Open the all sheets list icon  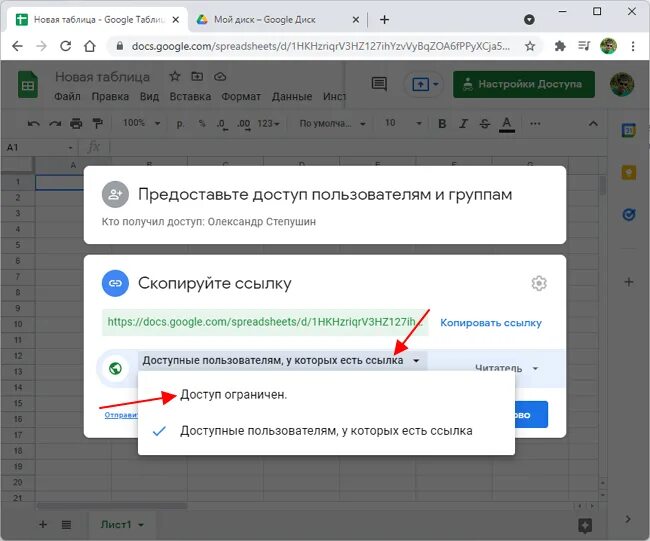(x=66, y=524)
